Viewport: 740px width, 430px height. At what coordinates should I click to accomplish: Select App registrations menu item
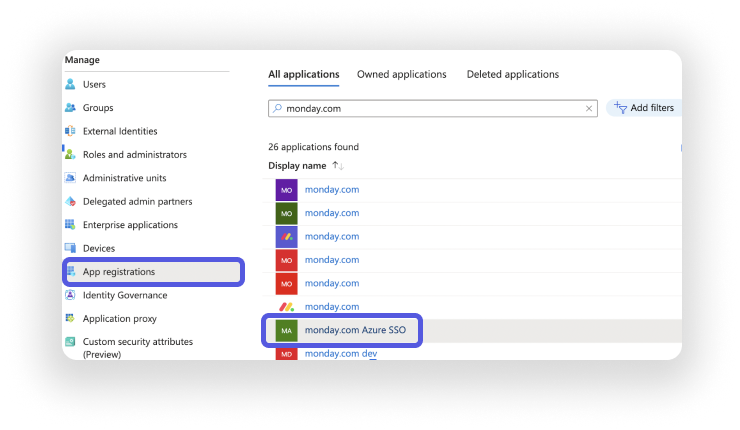[x=153, y=272]
